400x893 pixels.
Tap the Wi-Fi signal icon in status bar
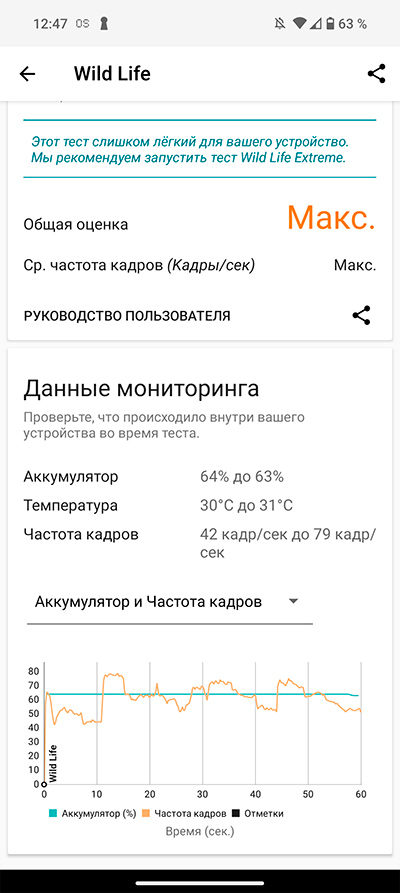300,24
